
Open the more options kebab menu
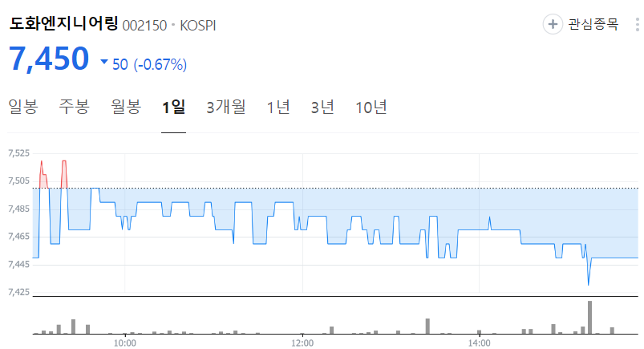point(637,24)
